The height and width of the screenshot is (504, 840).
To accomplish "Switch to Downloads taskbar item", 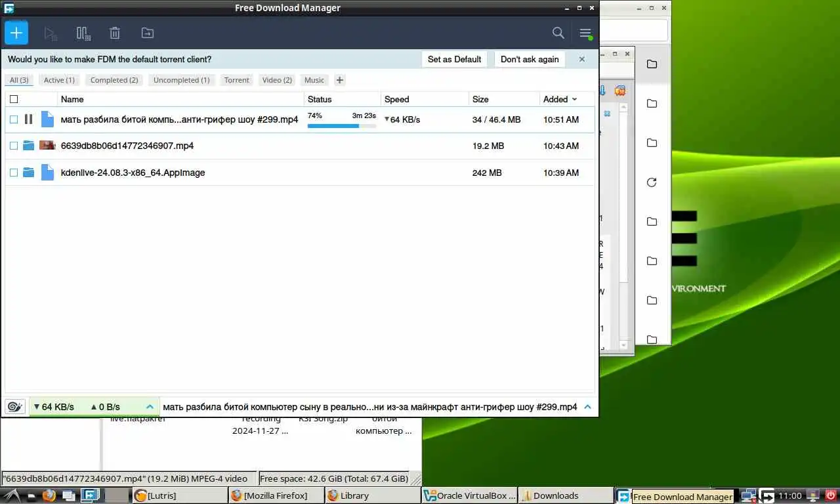I will click(566, 495).
